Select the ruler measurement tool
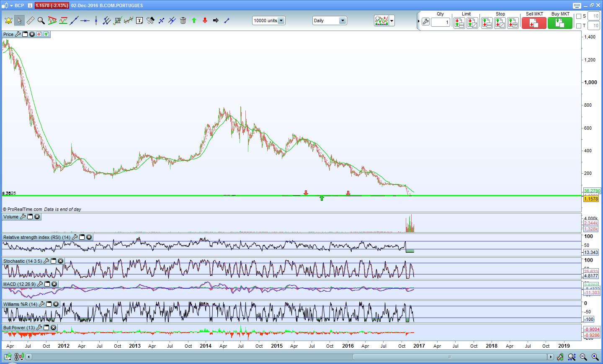Image resolution: width=603 pixels, height=364 pixels. tap(30, 21)
